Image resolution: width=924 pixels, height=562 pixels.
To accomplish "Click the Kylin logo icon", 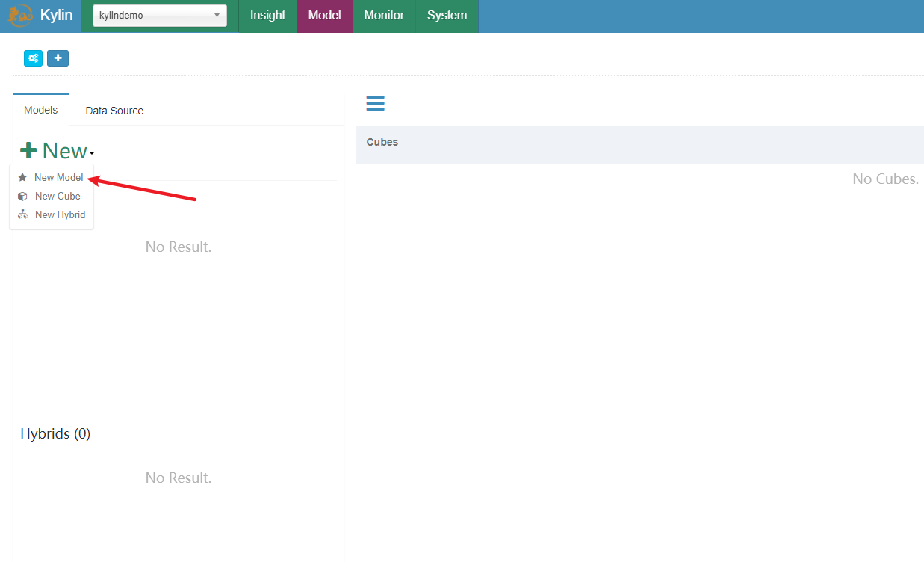I will click(20, 15).
